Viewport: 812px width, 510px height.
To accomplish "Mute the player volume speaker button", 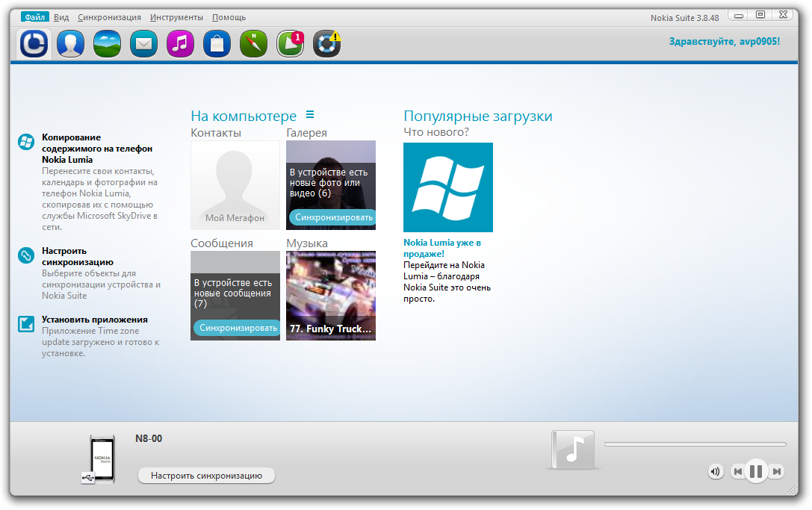I will (x=716, y=471).
